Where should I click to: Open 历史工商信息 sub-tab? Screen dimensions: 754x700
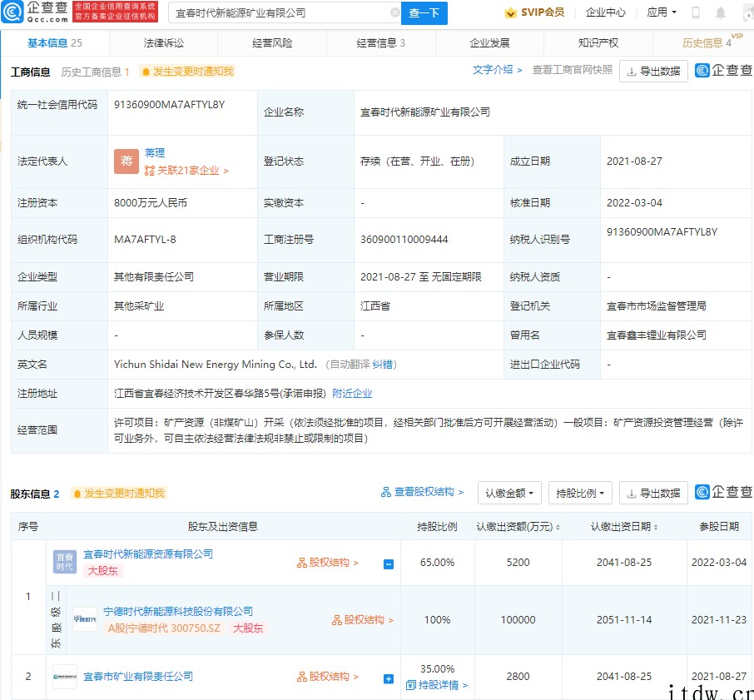(95, 72)
